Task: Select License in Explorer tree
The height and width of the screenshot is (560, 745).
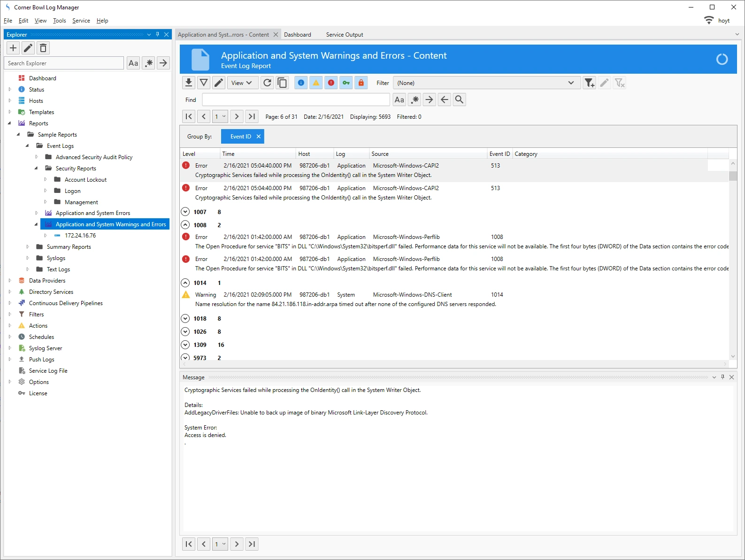Action: pyautogui.click(x=38, y=393)
